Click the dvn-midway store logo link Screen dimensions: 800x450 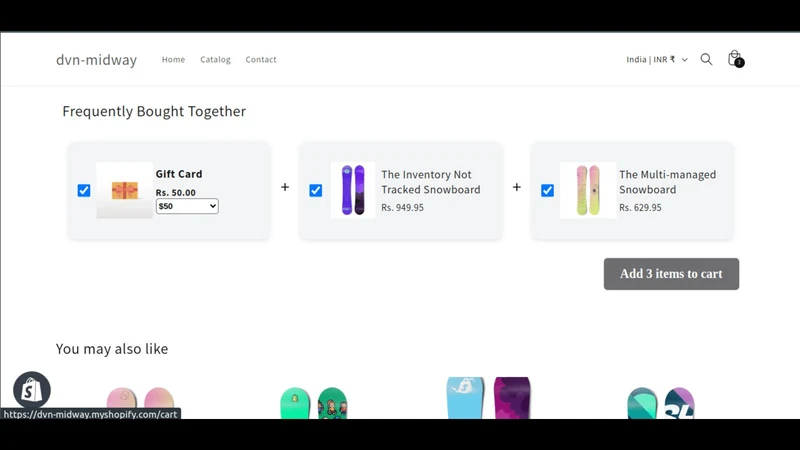(x=96, y=60)
